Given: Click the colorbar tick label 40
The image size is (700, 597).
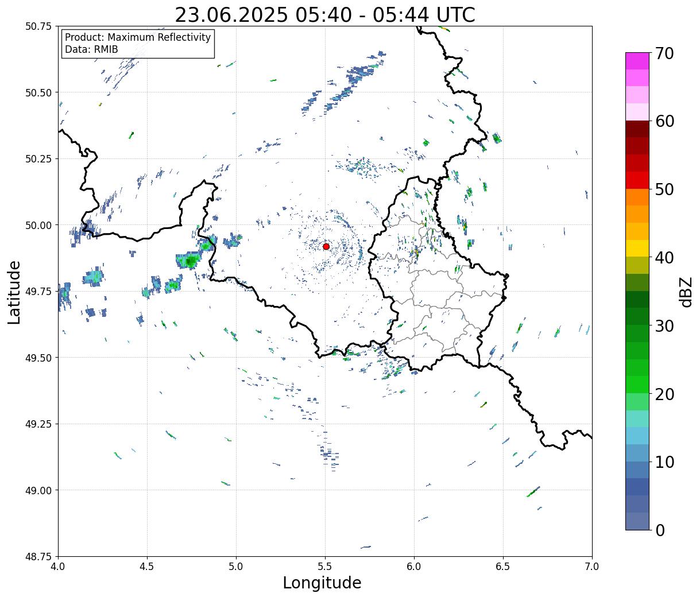Looking at the screenshot, I should [x=664, y=258].
